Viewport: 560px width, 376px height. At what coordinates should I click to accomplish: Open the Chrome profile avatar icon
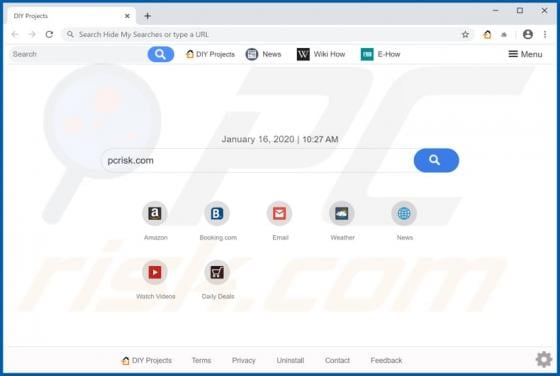[x=528, y=34]
